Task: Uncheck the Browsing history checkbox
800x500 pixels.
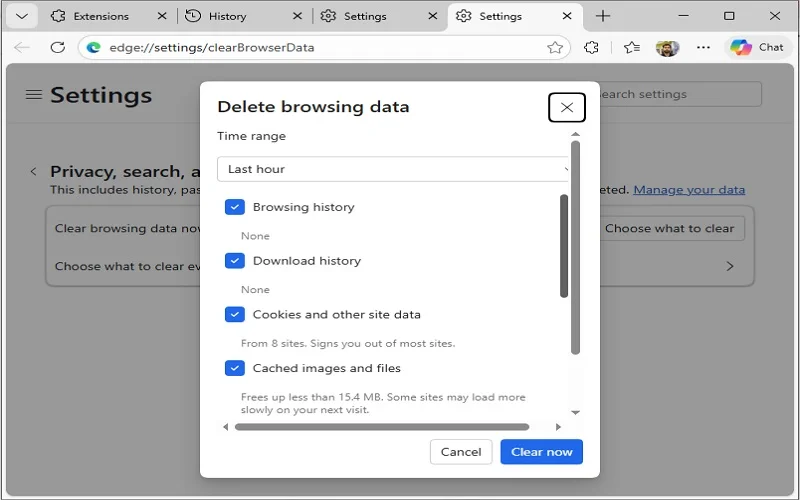Action: tap(235, 207)
